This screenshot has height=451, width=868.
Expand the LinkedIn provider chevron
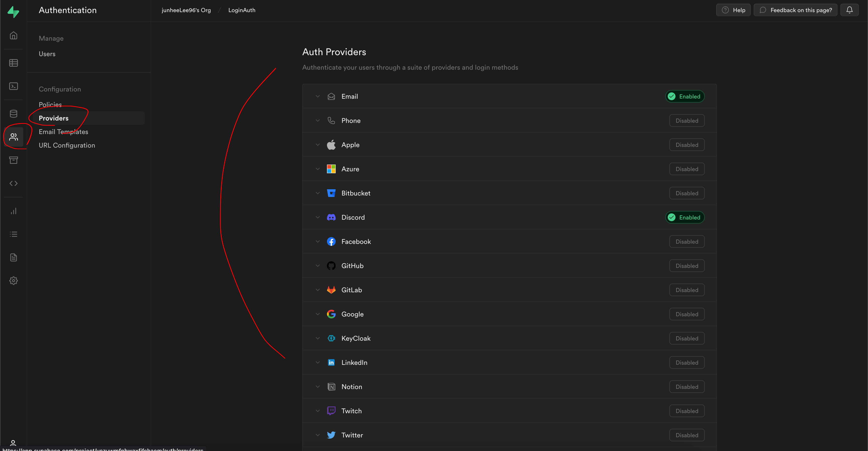(x=318, y=362)
